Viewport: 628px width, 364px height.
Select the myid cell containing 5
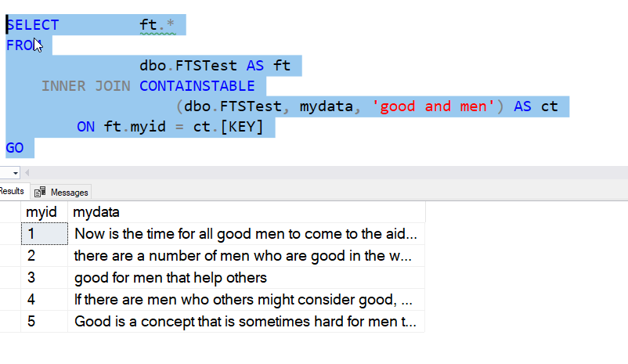click(43, 321)
